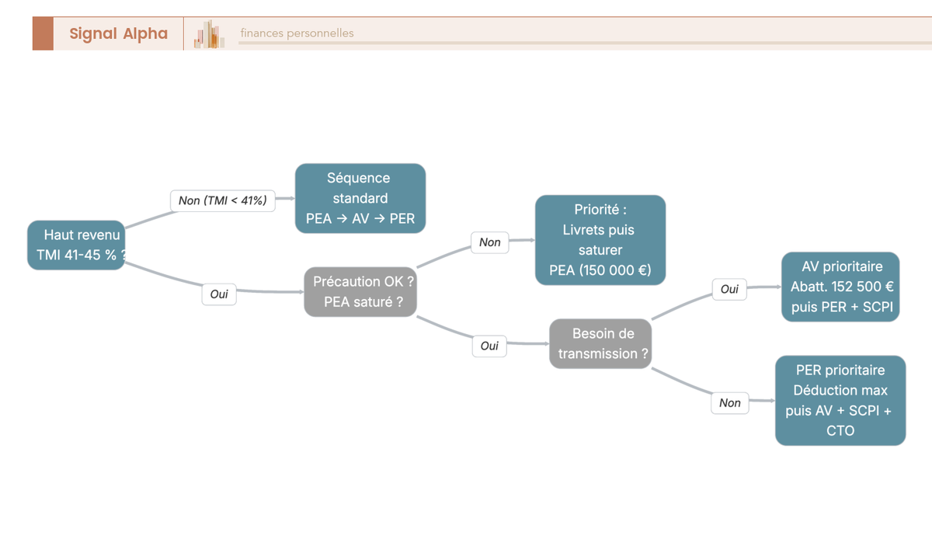The image size is (932, 560).
Task: Click the terracotta square beside Signal Alpha
Action: pyautogui.click(x=43, y=33)
